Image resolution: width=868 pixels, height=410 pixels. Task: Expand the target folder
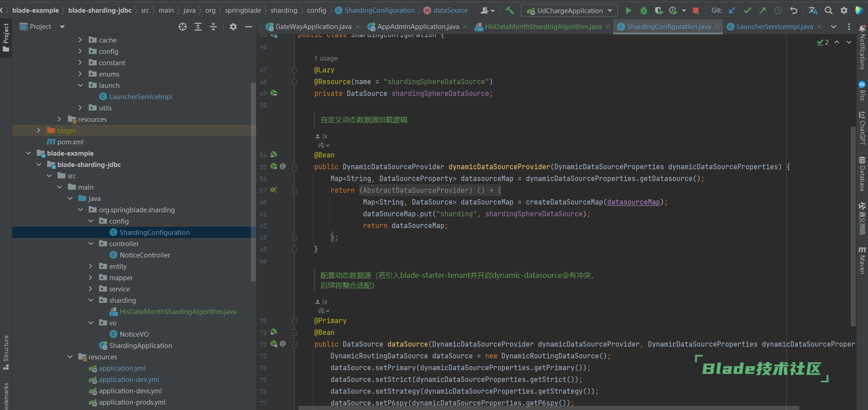tap(38, 130)
